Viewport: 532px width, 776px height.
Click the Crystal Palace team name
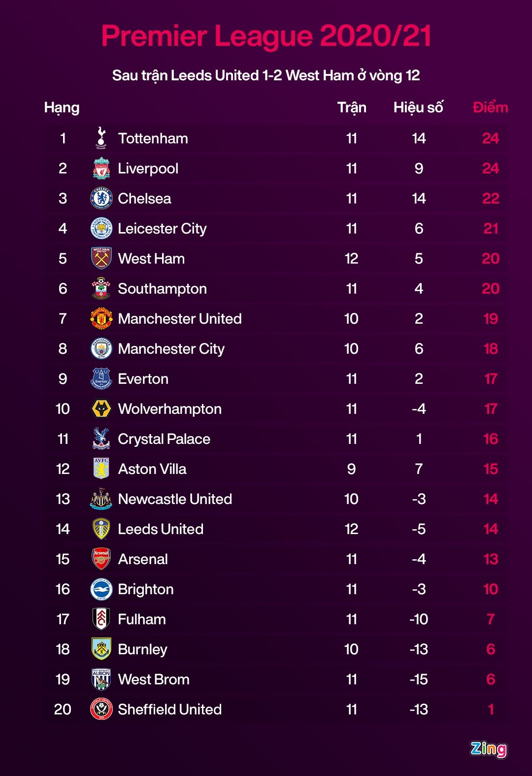tap(164, 439)
